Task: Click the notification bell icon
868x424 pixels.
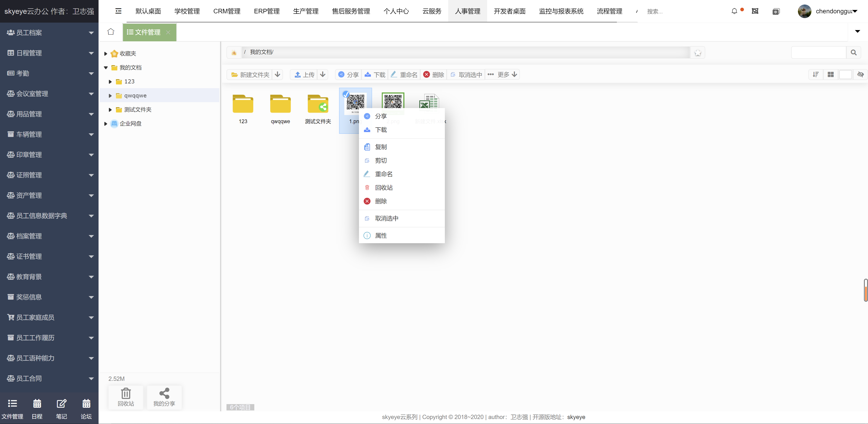Action: point(734,11)
